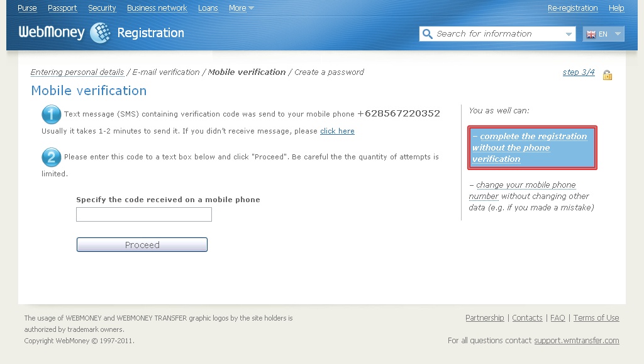
Task: Open the FAQ footer link
Action: click(x=558, y=317)
